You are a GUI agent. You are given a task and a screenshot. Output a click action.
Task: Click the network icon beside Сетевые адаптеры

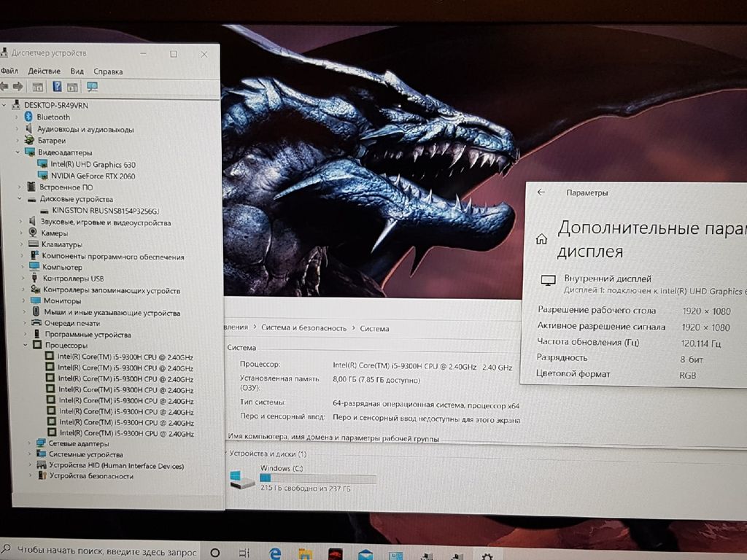coord(41,443)
